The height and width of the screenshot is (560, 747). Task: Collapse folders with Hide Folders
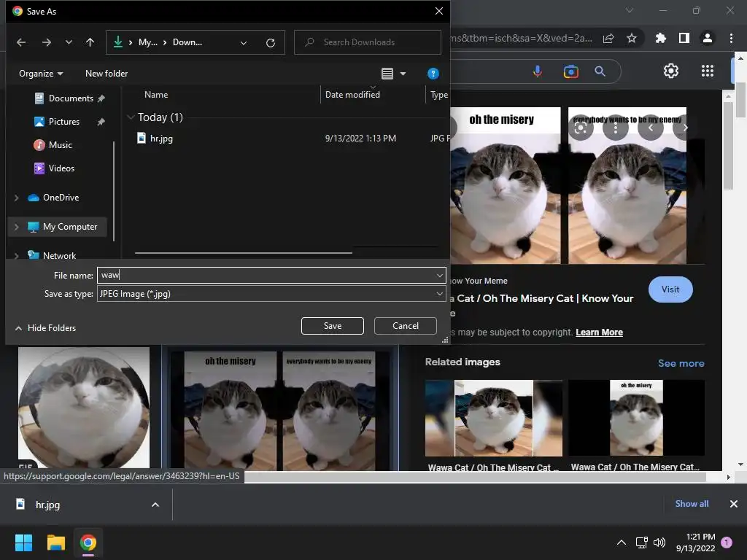click(x=46, y=327)
